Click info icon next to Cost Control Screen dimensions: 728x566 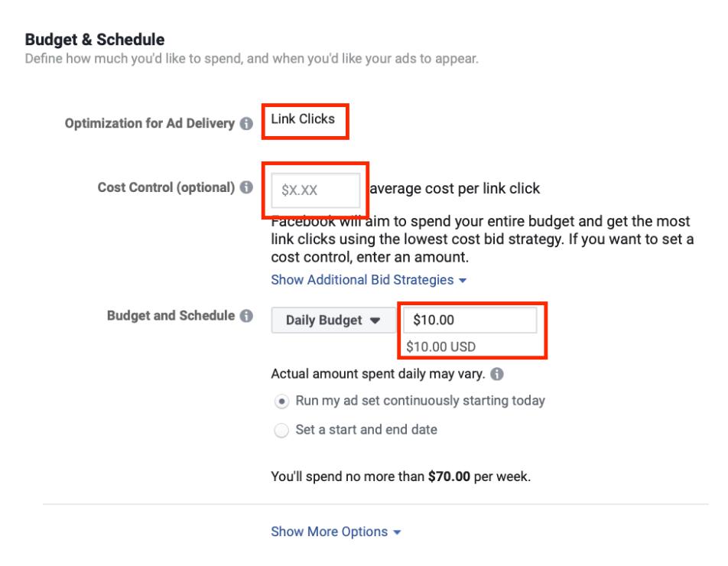246,187
